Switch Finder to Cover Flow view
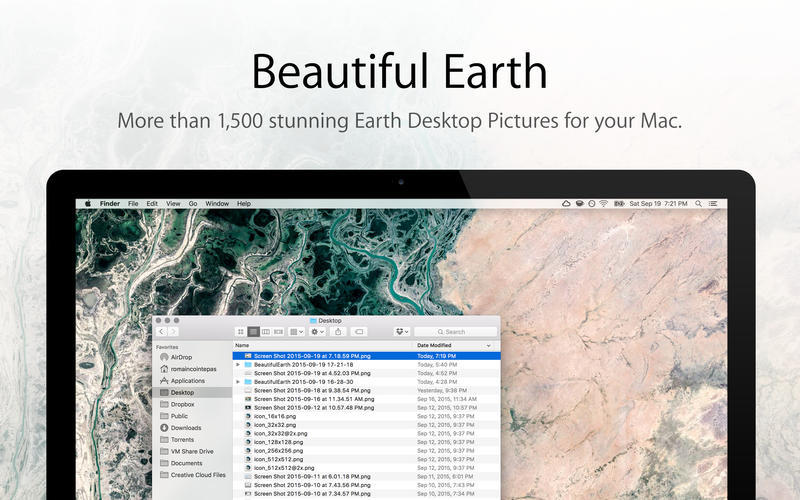 pos(277,331)
